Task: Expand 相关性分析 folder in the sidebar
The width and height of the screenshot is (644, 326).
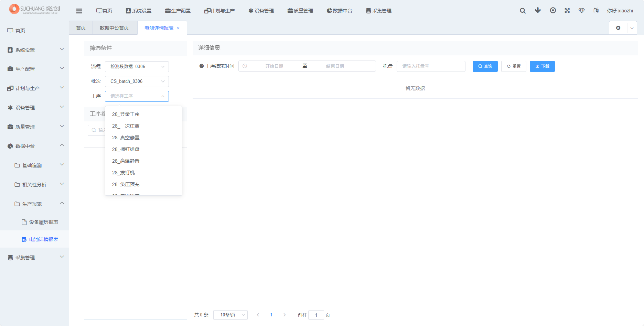Action: coord(34,185)
